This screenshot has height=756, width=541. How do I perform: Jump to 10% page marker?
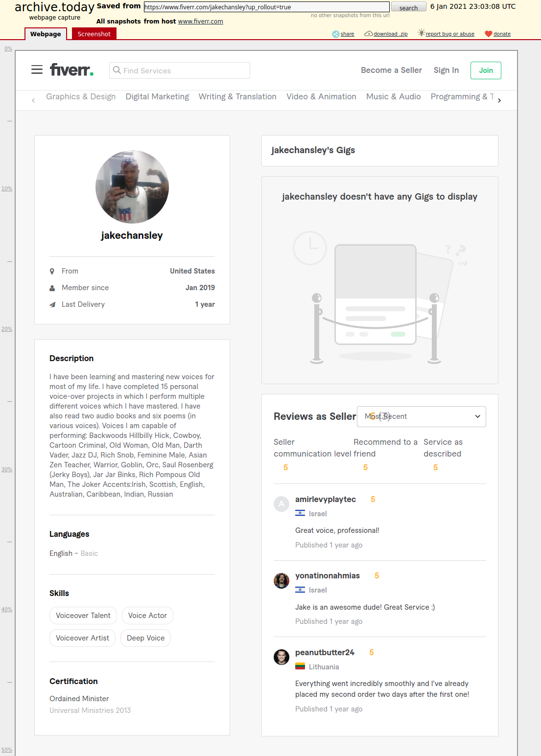[x=6, y=188]
